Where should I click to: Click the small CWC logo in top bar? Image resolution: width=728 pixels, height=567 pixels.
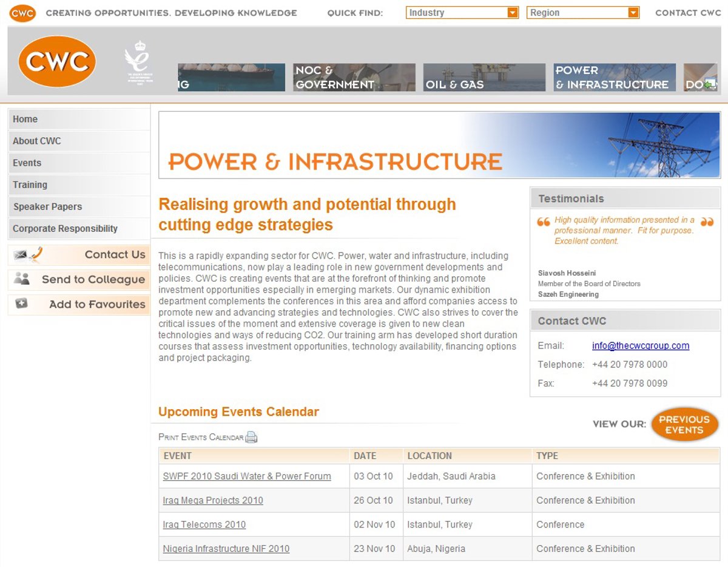[x=22, y=12]
